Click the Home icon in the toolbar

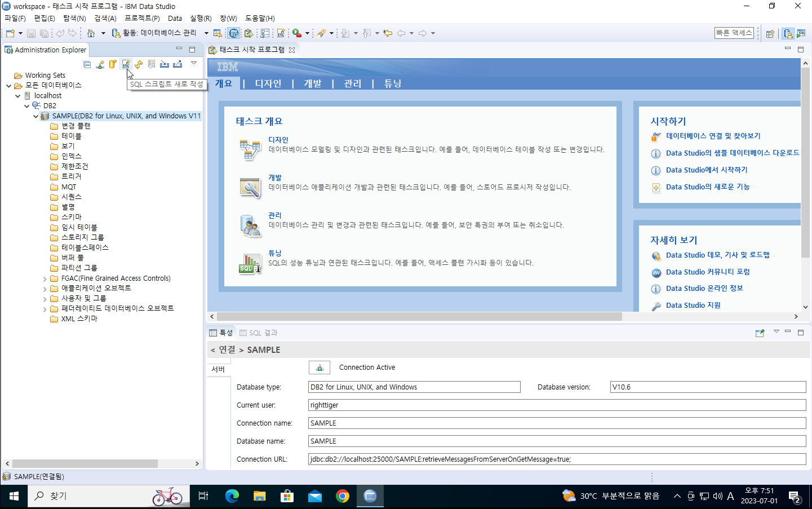pyautogui.click(x=91, y=33)
